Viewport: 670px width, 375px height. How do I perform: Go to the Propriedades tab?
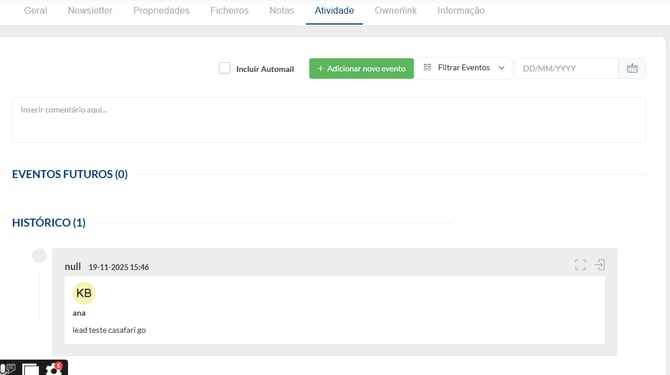[x=162, y=11]
